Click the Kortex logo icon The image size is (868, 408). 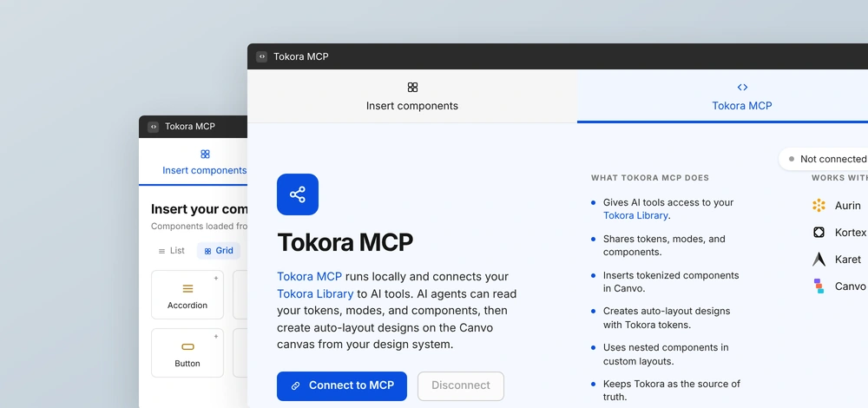[819, 233]
